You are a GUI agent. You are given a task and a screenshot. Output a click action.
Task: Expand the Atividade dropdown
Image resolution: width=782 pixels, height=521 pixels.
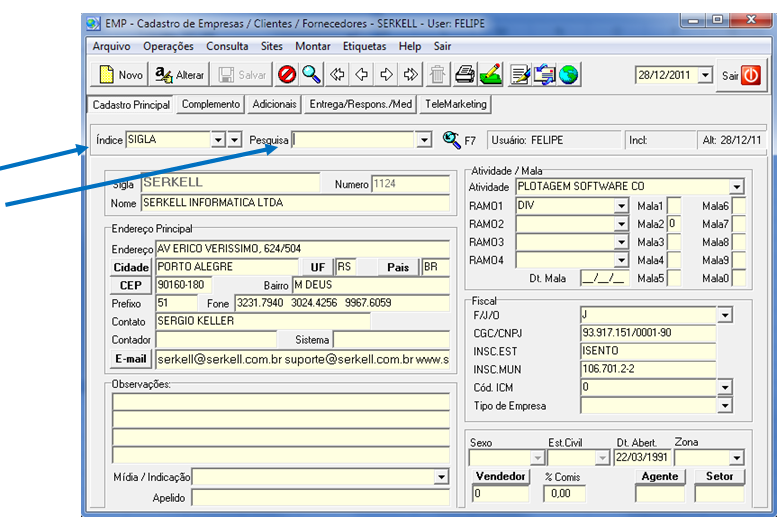point(737,187)
